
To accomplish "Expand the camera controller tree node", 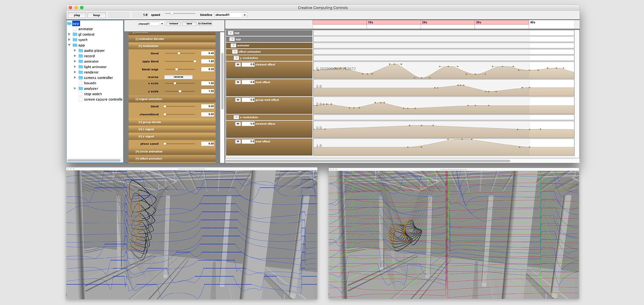I will (75, 77).
